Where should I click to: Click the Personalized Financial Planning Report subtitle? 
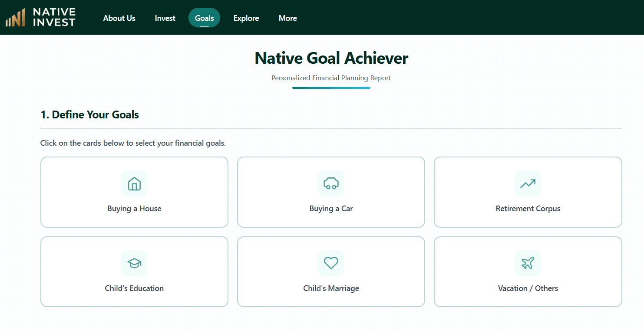[x=331, y=78]
